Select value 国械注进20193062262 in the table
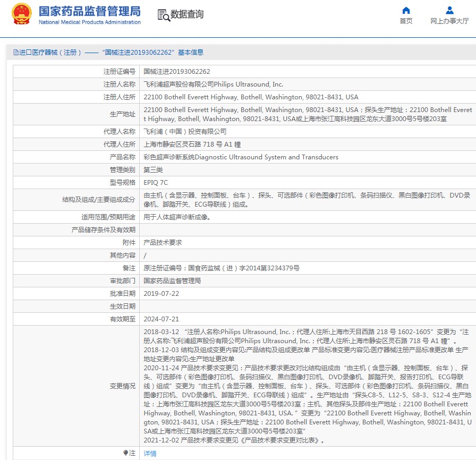Screen dimensions: 476x460 coord(177,72)
